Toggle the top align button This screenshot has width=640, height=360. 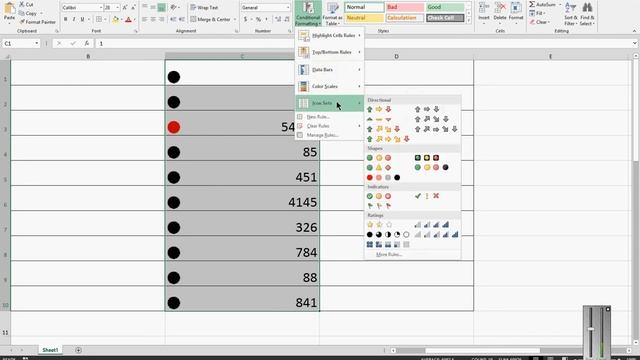click(145, 7)
